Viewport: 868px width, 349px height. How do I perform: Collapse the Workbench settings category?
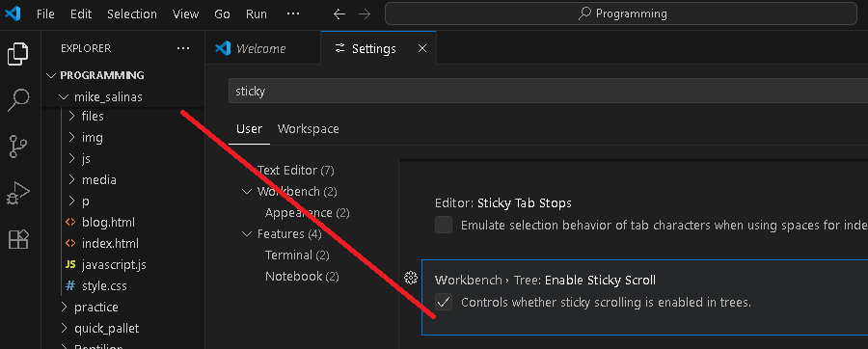[x=247, y=191]
